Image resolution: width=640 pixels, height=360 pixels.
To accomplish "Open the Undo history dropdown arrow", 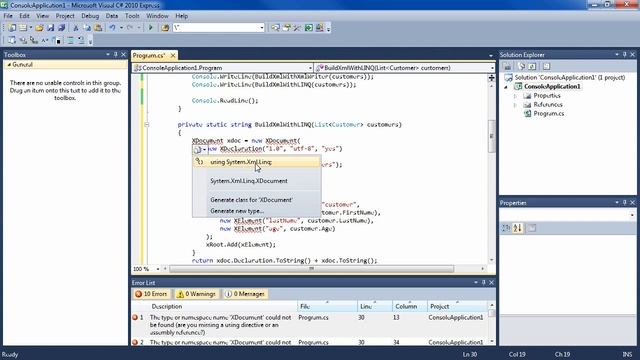I will pos(121,28).
